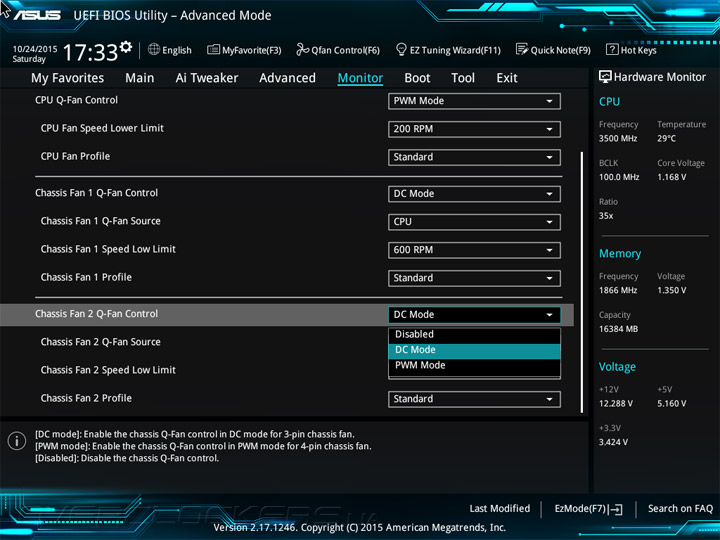Viewport: 720px width, 540px height.
Task: Click the 1866 MHz memory frequency value
Action: [x=618, y=291]
